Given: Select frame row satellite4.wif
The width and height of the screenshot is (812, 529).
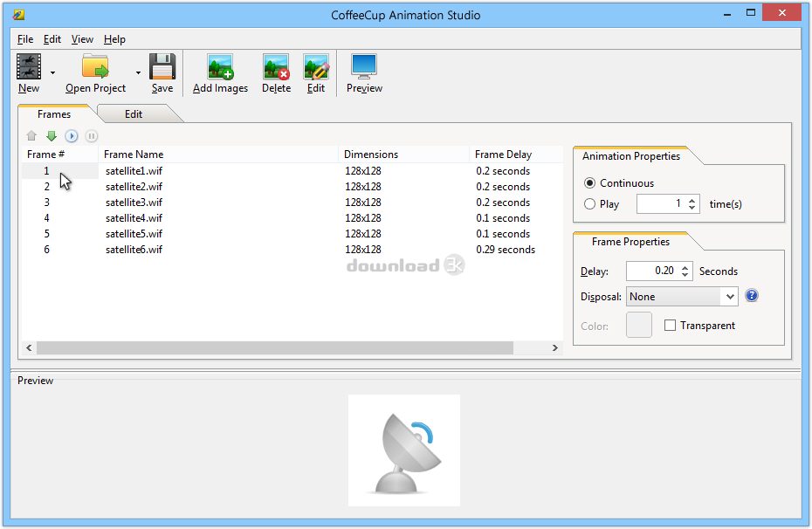Looking at the screenshot, I should 292,218.
